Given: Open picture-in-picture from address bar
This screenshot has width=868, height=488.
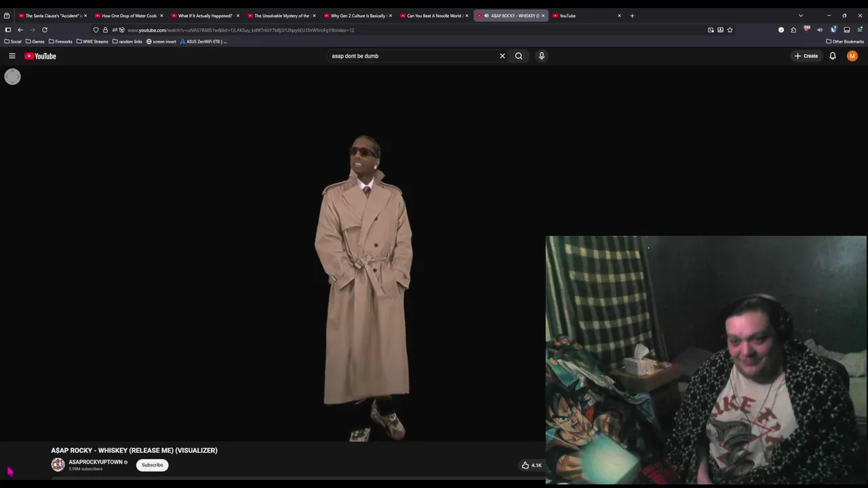Looking at the screenshot, I should pos(711,30).
